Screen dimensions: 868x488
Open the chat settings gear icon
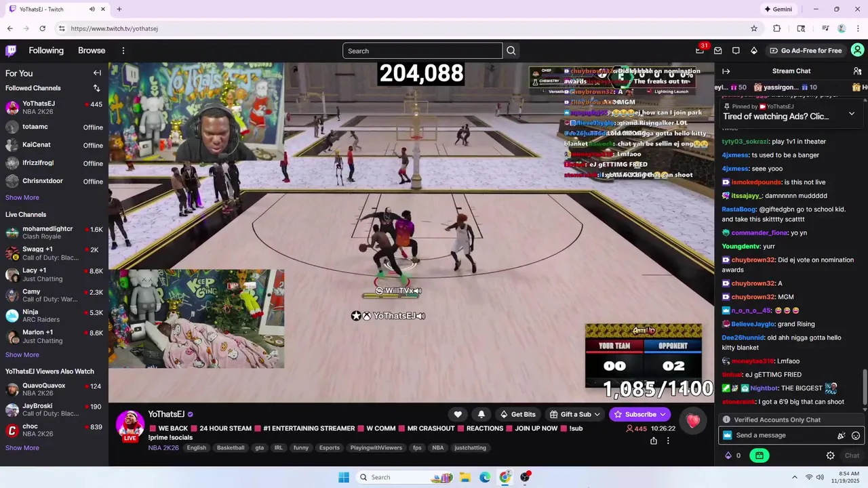tap(830, 455)
